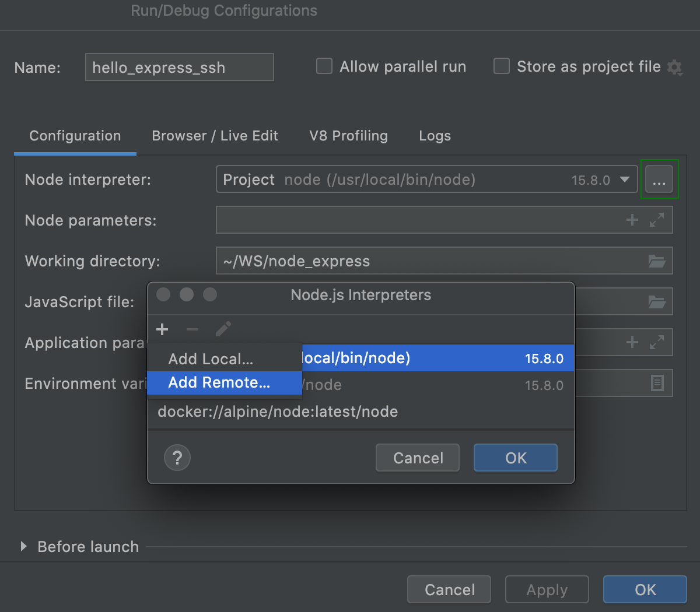700x612 pixels.
Task: Open the Environment variables editor icon
Action: [657, 383]
